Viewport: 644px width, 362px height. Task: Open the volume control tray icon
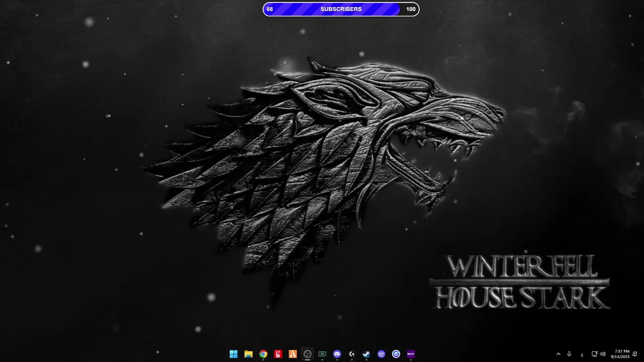603,354
